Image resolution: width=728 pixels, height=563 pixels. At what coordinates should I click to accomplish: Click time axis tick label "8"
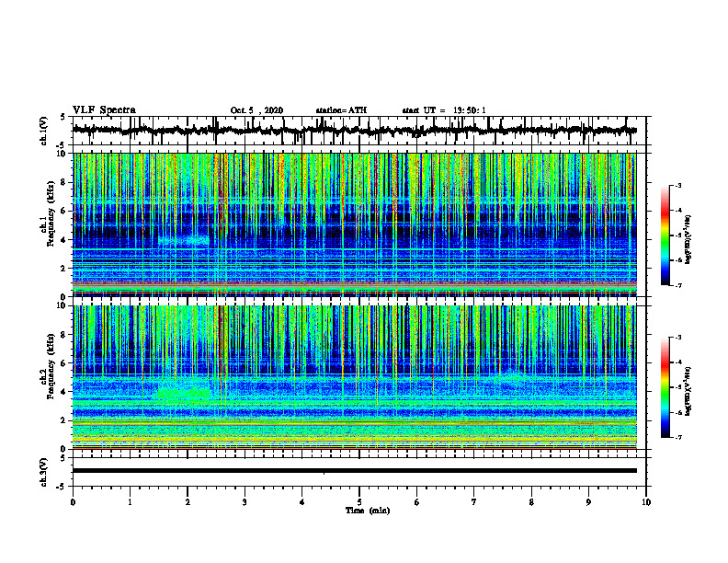click(531, 502)
